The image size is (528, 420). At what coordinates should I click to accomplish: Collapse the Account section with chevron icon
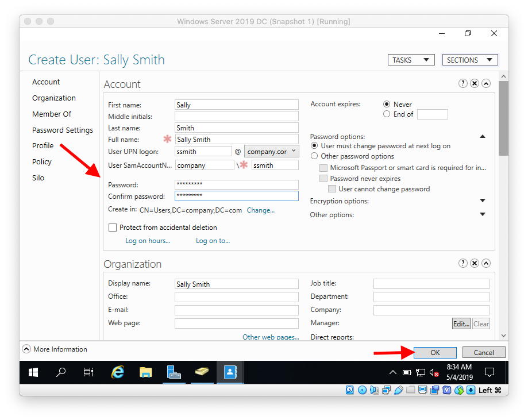tap(486, 83)
